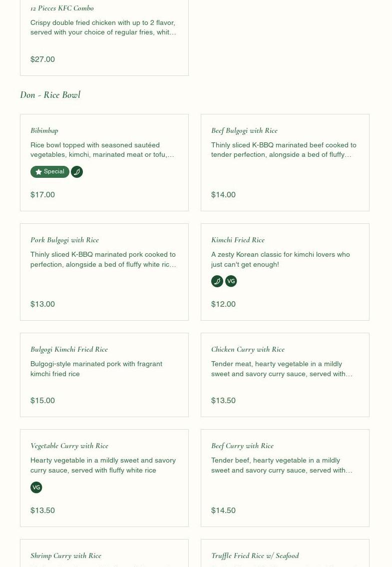Click the $27.00 price on KFC Combo
The height and width of the screenshot is (567, 392).
click(x=42, y=59)
